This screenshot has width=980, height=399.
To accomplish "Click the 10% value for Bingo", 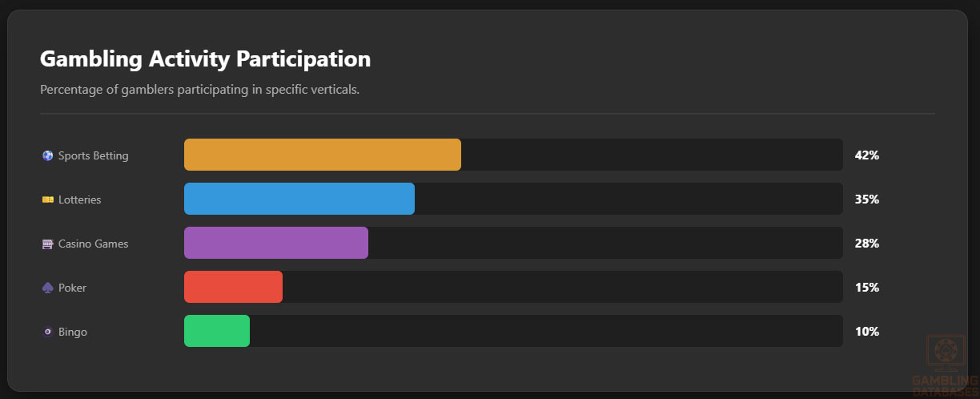I will (867, 332).
